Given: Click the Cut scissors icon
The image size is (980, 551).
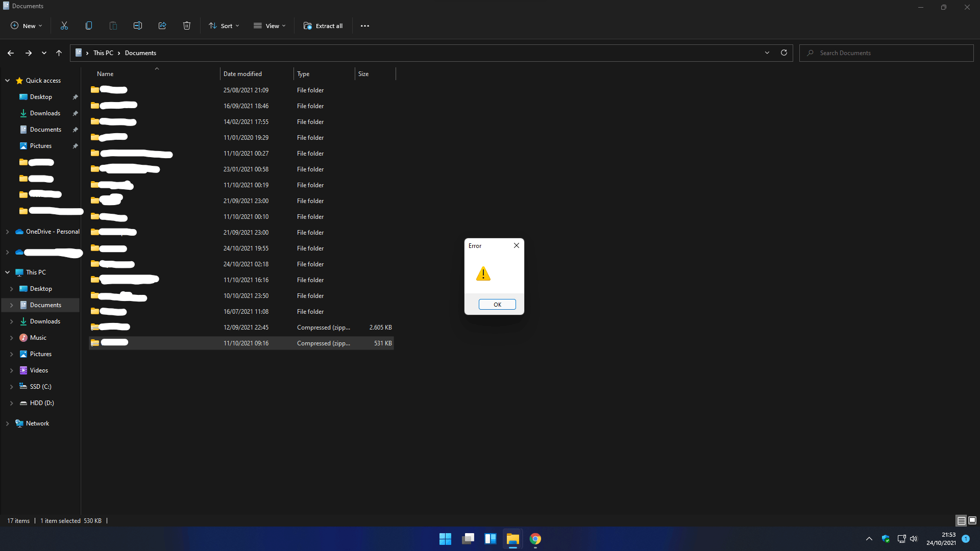Looking at the screenshot, I should 64,26.
